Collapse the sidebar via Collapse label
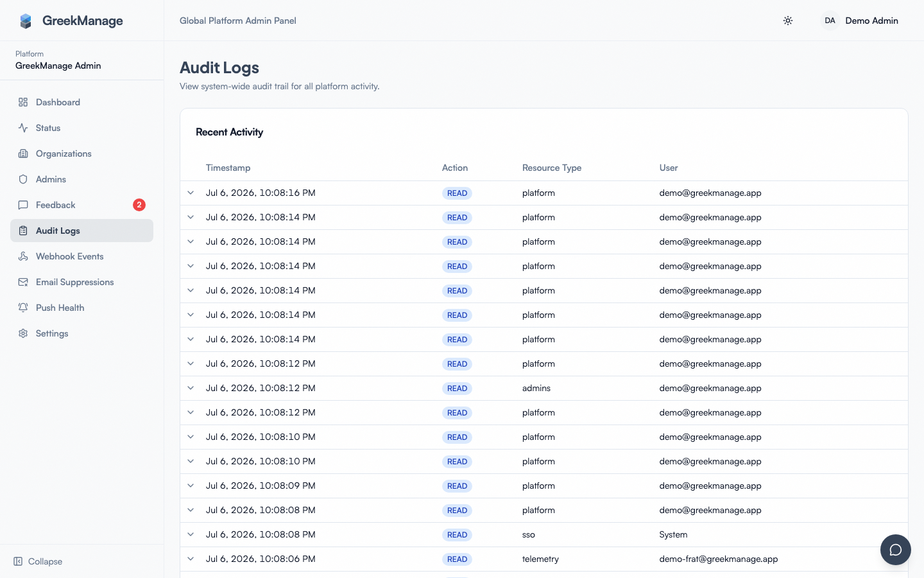The image size is (924, 578). click(45, 561)
